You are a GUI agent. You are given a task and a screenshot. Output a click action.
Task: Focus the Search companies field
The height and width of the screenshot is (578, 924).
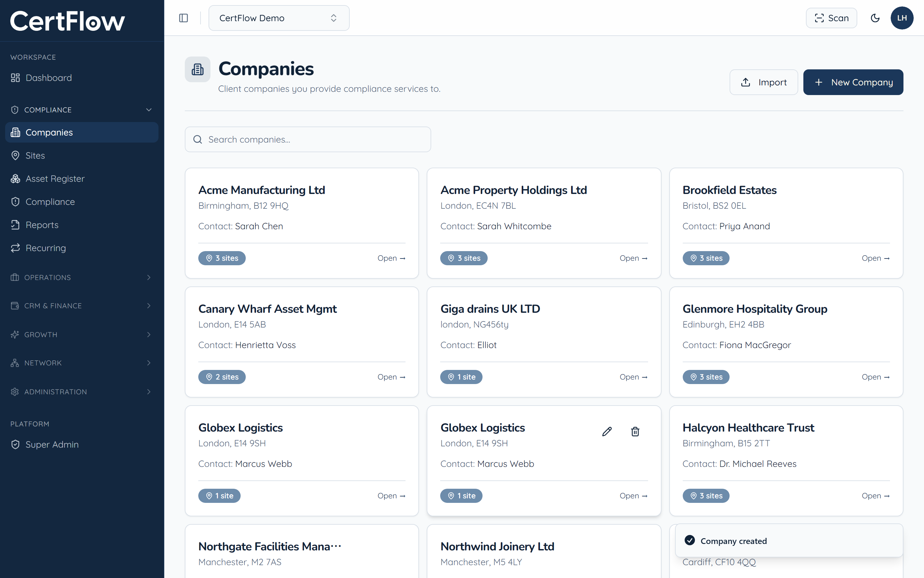pyautogui.click(x=308, y=140)
